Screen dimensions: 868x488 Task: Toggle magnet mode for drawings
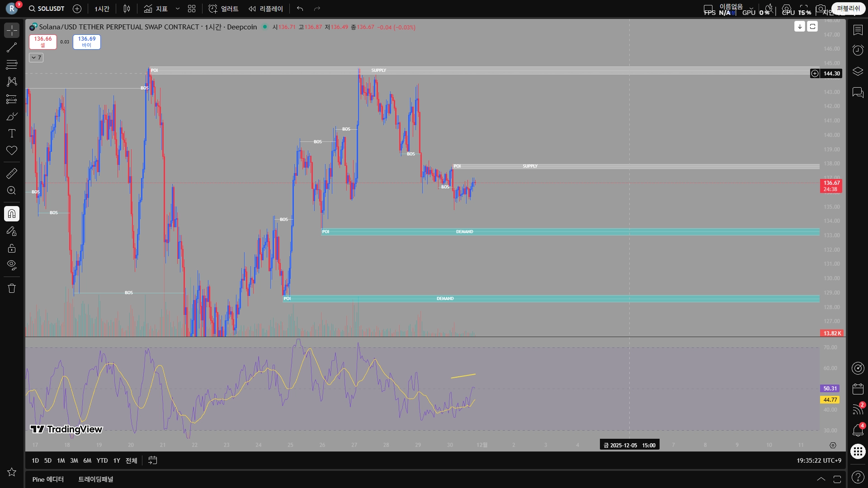pyautogui.click(x=12, y=214)
